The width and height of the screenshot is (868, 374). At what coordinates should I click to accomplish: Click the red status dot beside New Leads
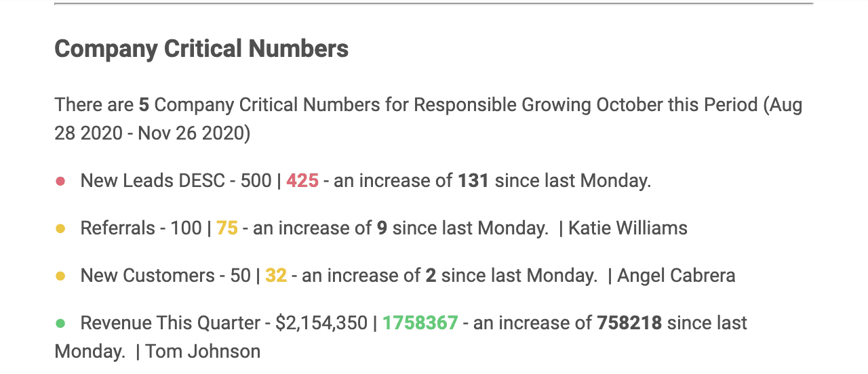pyautogui.click(x=60, y=181)
